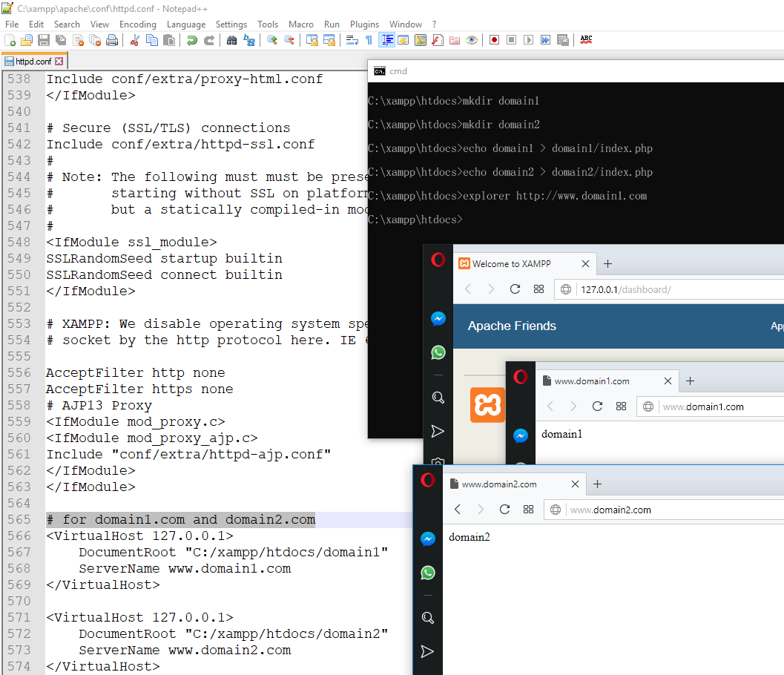The width and height of the screenshot is (784, 675).
Task: Open Find with the binoculars icon
Action: [x=231, y=40]
